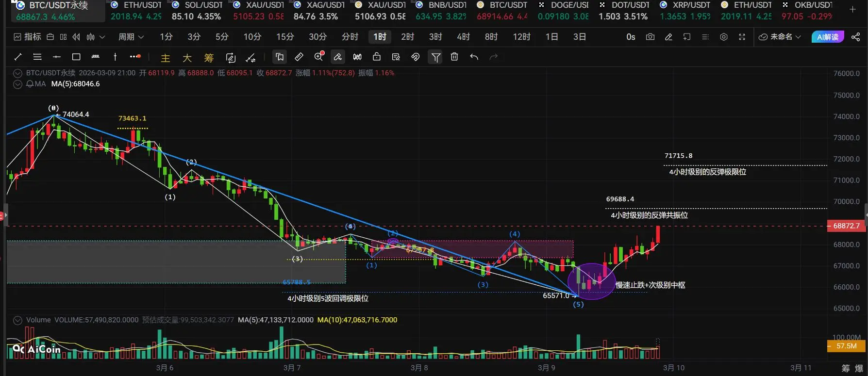This screenshot has height=376, width=868.
Task: Toggle the copy drawings mode icon
Action: [280, 57]
